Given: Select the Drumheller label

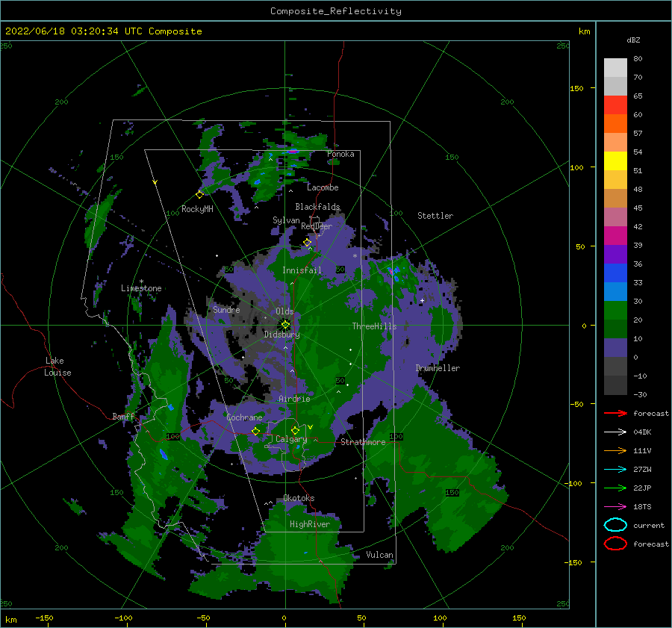Looking at the screenshot, I should [x=438, y=368].
